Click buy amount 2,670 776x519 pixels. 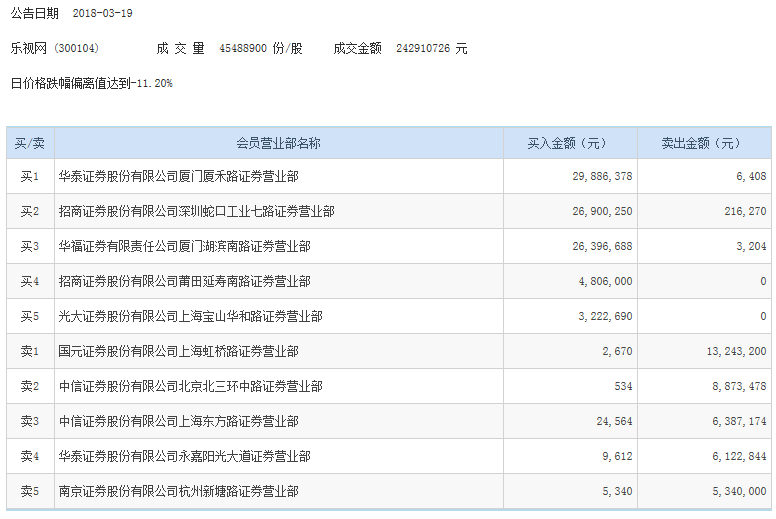(x=617, y=351)
